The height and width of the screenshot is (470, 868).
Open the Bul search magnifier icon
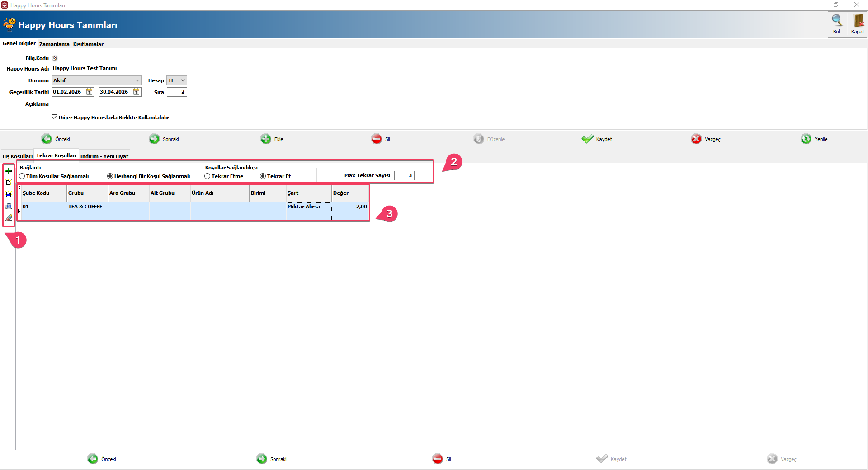836,21
